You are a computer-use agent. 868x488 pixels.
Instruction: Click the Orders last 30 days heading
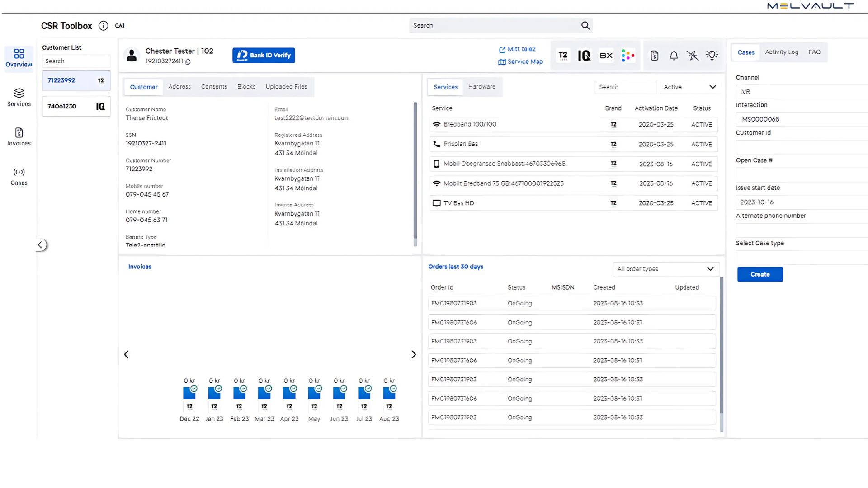point(456,267)
